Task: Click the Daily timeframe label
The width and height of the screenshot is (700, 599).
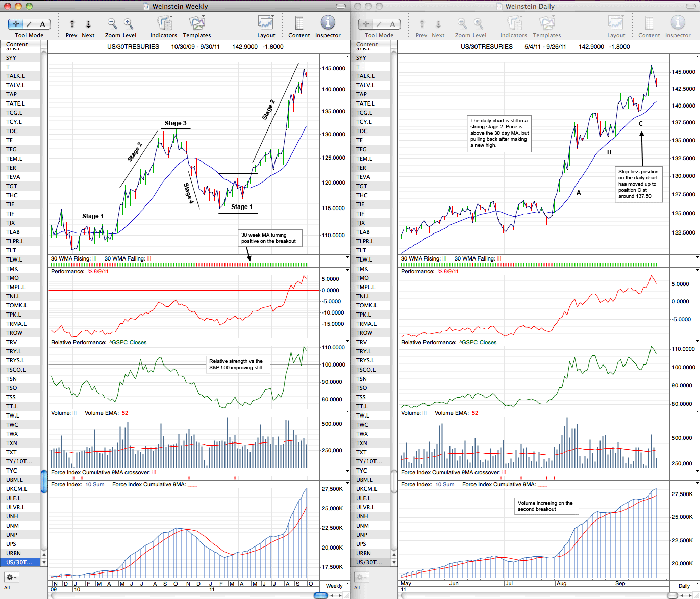Action: pyautogui.click(x=684, y=586)
